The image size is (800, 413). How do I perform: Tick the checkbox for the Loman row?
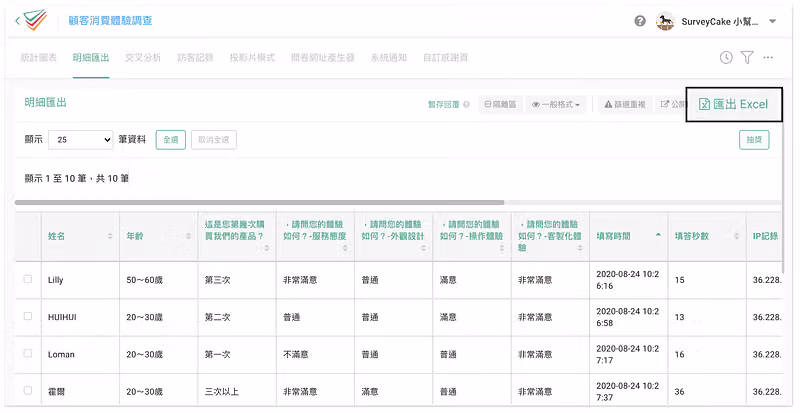pyautogui.click(x=28, y=353)
